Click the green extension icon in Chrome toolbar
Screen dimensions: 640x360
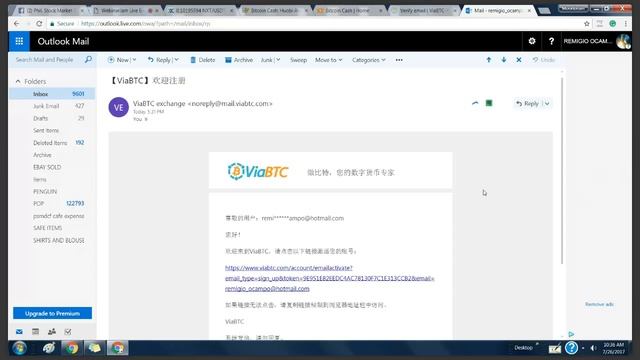612,24
